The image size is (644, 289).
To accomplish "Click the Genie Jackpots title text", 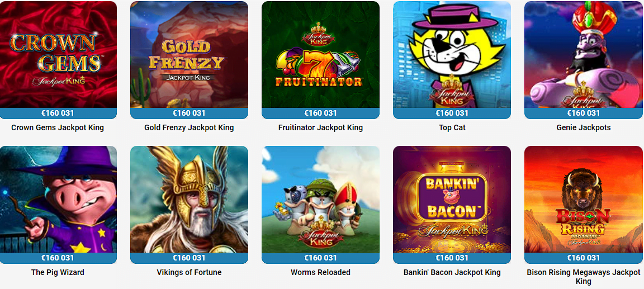I will [583, 127].
